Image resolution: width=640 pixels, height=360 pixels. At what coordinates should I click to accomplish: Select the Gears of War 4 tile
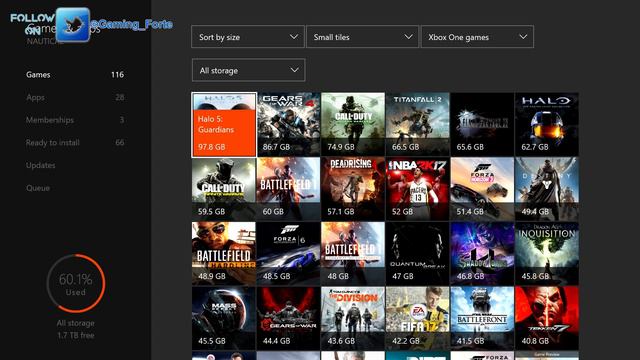(x=289, y=124)
